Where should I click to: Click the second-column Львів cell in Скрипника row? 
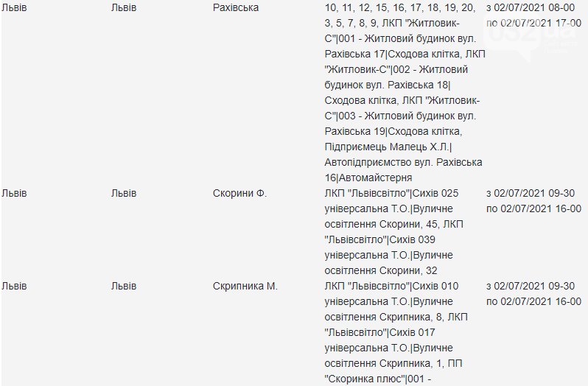click(x=124, y=287)
